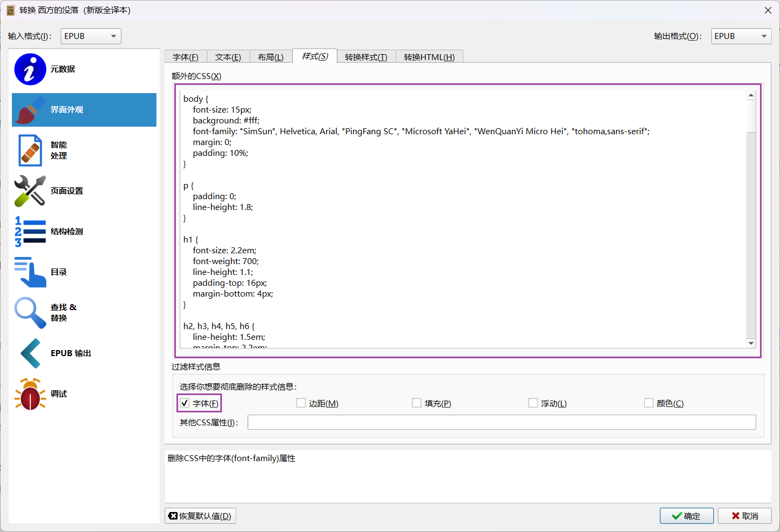The image size is (780, 532).
Task: Enable the 边距(M) filter checkbox
Action: (x=301, y=403)
